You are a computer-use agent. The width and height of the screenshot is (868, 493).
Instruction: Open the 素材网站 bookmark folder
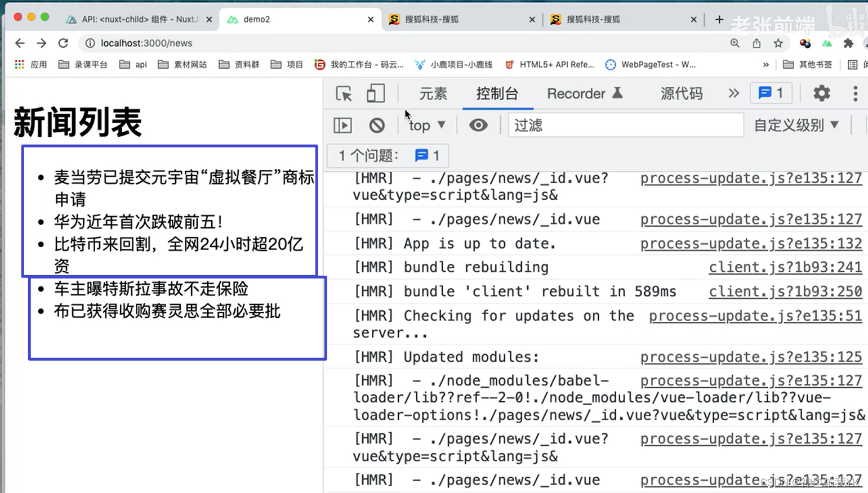tap(182, 65)
